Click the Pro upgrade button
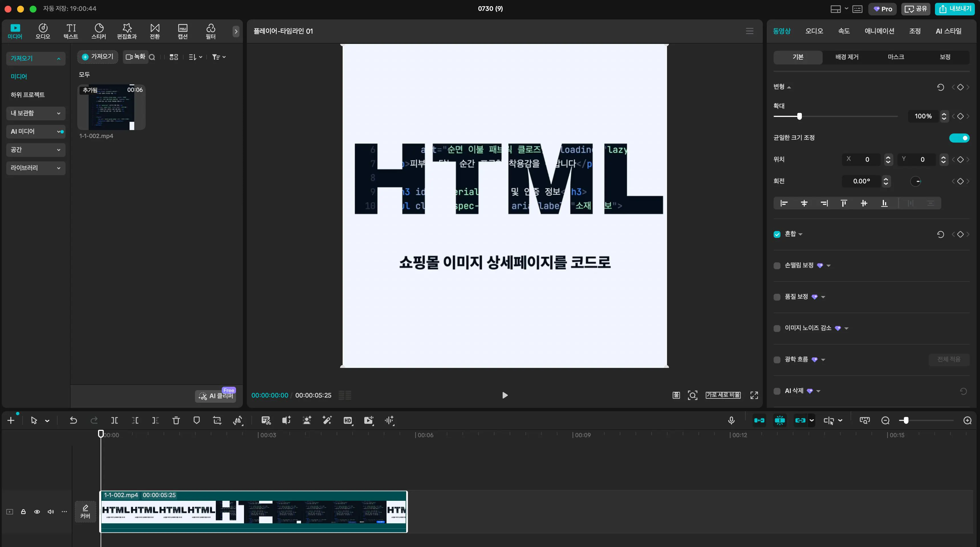 883,9
